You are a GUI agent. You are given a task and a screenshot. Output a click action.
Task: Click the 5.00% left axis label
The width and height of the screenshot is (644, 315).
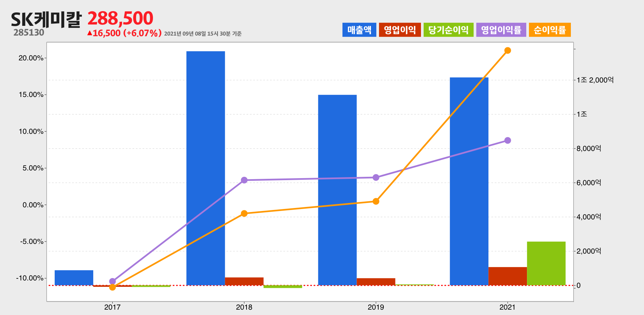[x=33, y=168]
